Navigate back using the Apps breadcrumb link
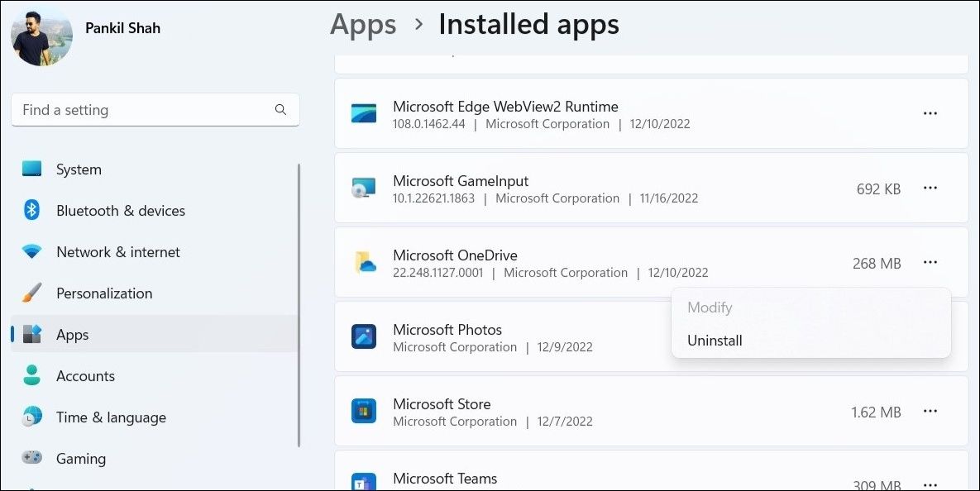Viewport: 980px width, 491px height. pyautogui.click(x=362, y=25)
